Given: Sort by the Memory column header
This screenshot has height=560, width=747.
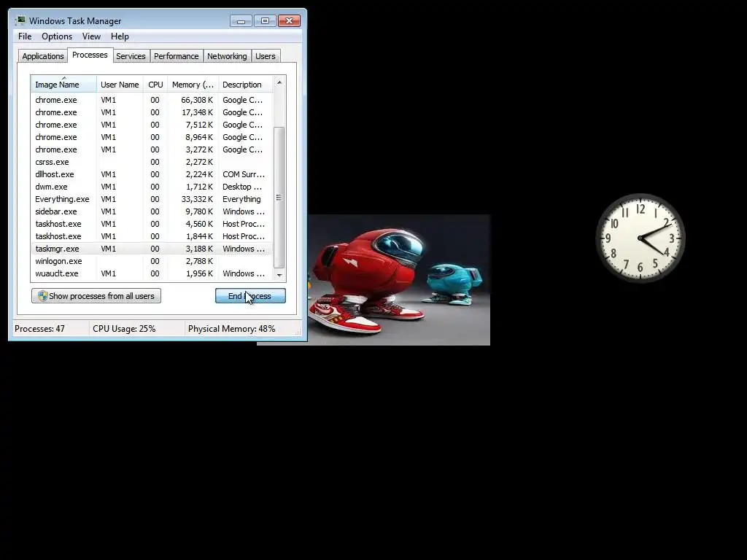Looking at the screenshot, I should tap(193, 85).
